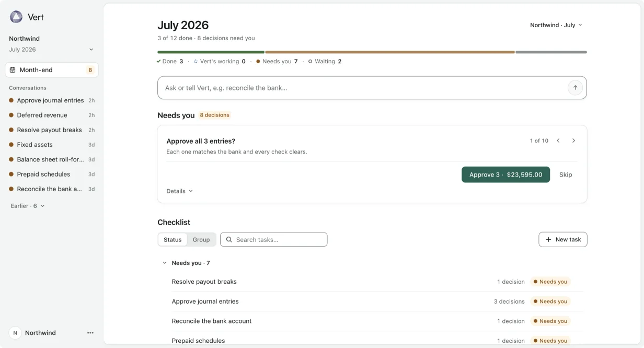644x348 pixels.
Task: Click the green Done progress bar segment
Action: tap(211, 52)
